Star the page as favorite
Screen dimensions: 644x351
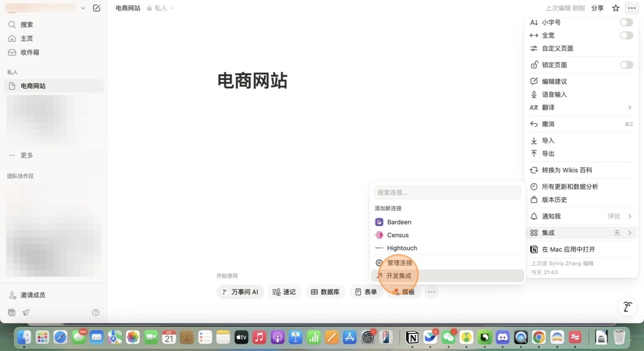coord(615,8)
